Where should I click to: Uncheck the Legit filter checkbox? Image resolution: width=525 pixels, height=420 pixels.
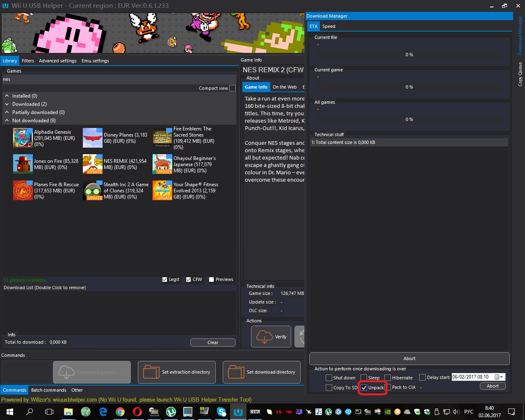165,280
